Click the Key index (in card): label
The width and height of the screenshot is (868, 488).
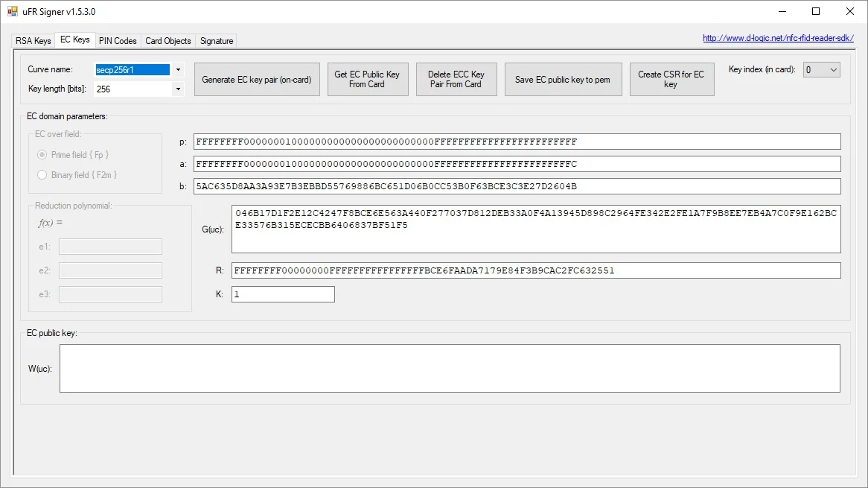[762, 69]
